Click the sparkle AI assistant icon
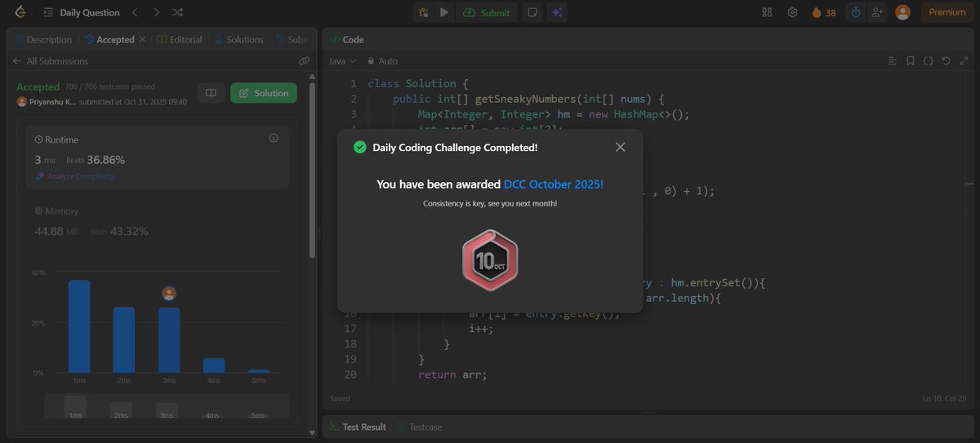This screenshot has width=980, height=443. pos(557,12)
